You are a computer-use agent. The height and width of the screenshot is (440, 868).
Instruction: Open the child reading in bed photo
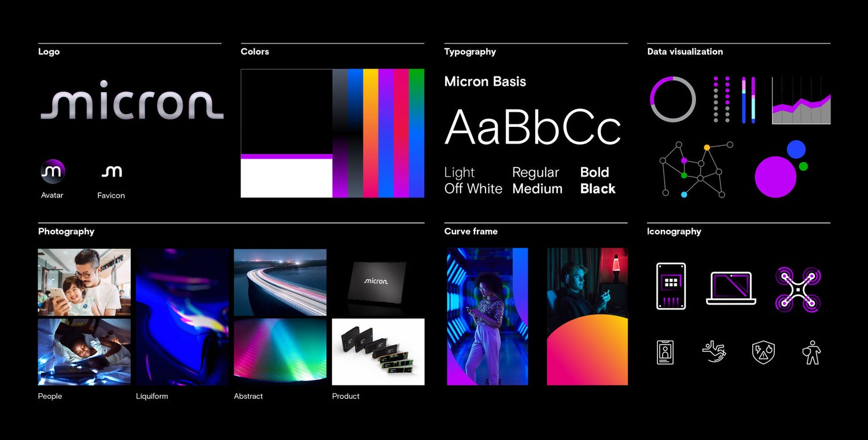[84, 352]
